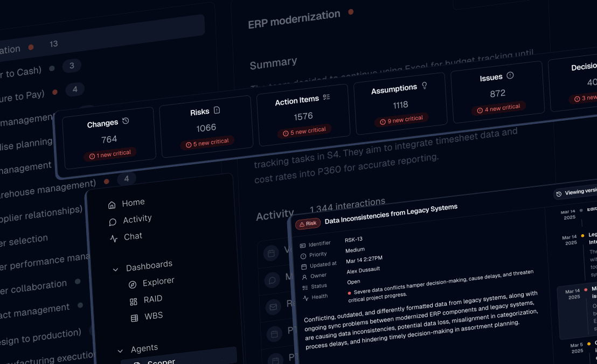Click the document icon beside Risks
Image resolution: width=597 pixels, height=364 pixels.
(x=217, y=110)
